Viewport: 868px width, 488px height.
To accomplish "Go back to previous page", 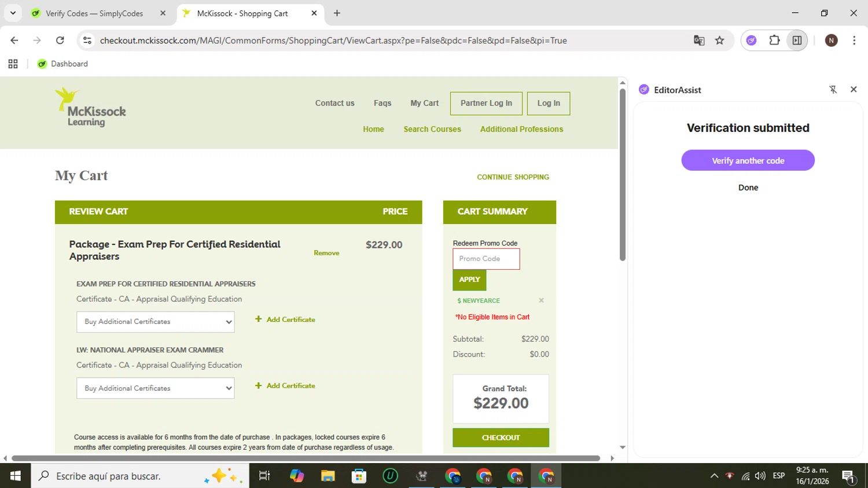I will coord(14,40).
